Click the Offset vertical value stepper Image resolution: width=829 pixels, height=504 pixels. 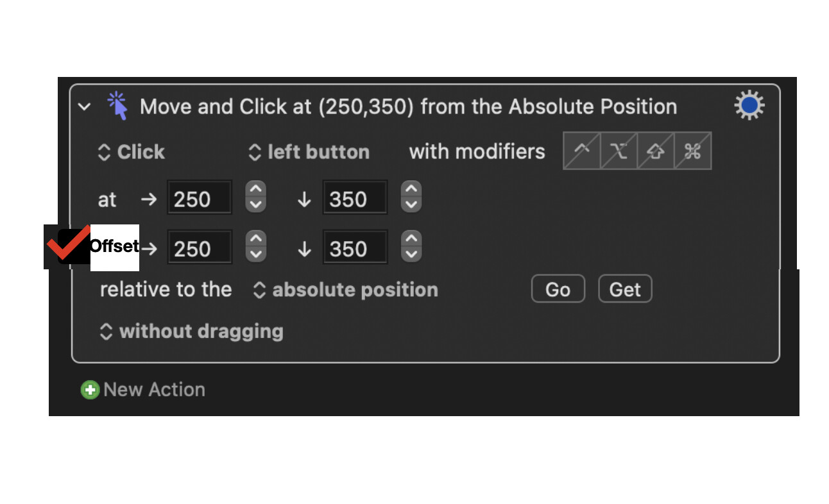point(411,246)
